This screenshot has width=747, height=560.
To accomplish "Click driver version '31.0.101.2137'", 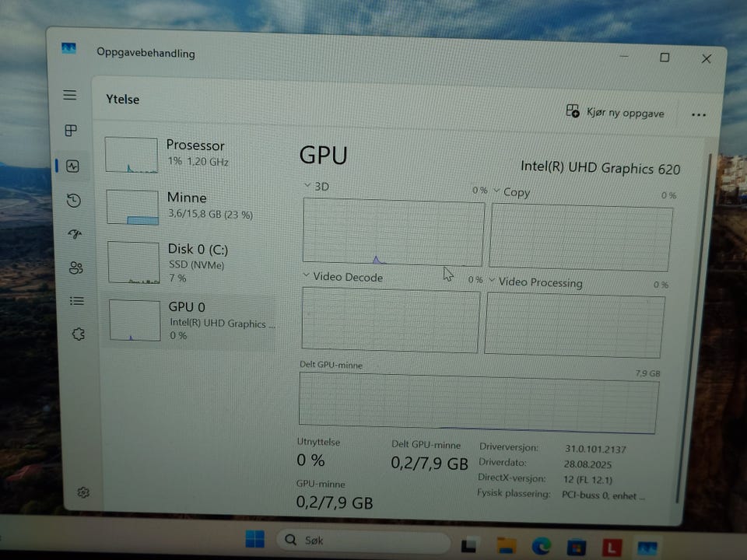I will (x=595, y=449).
